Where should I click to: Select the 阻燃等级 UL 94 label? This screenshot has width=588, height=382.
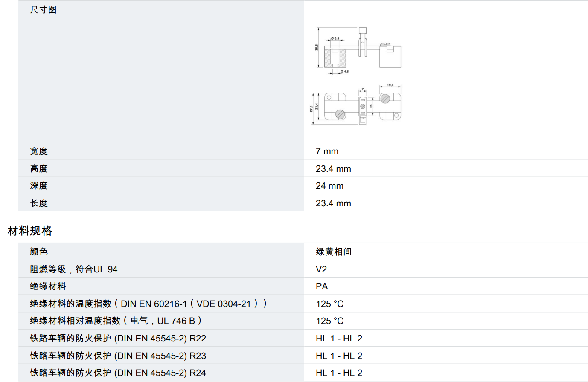click(x=74, y=269)
